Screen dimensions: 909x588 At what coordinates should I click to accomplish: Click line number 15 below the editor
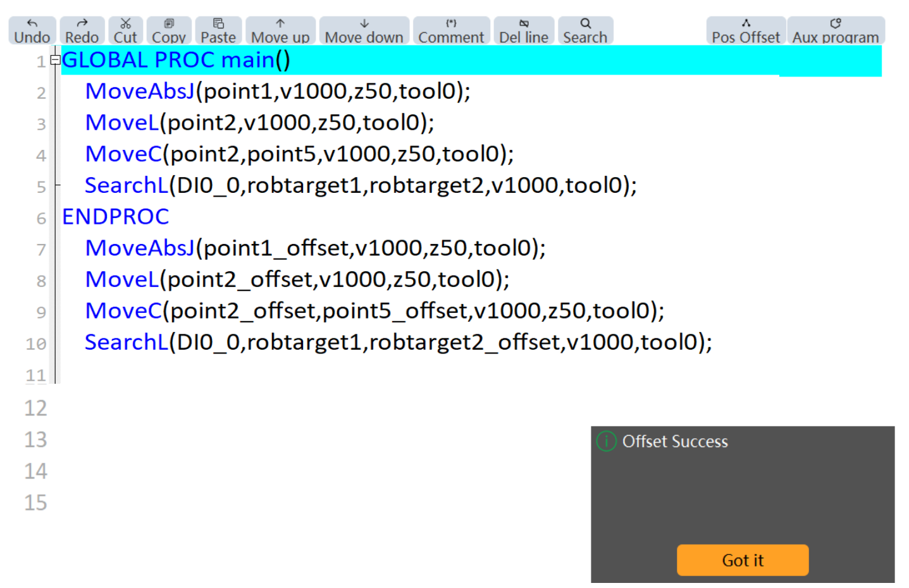point(35,503)
